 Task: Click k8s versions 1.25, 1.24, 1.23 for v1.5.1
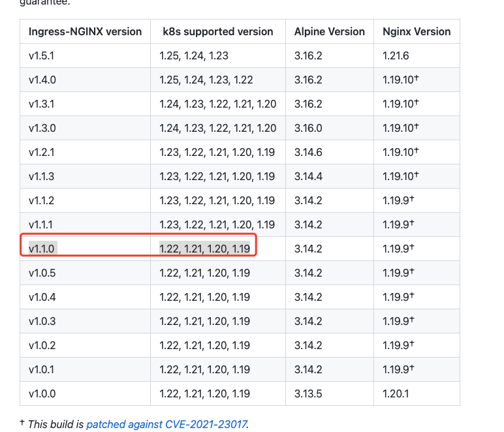pyautogui.click(x=218, y=55)
